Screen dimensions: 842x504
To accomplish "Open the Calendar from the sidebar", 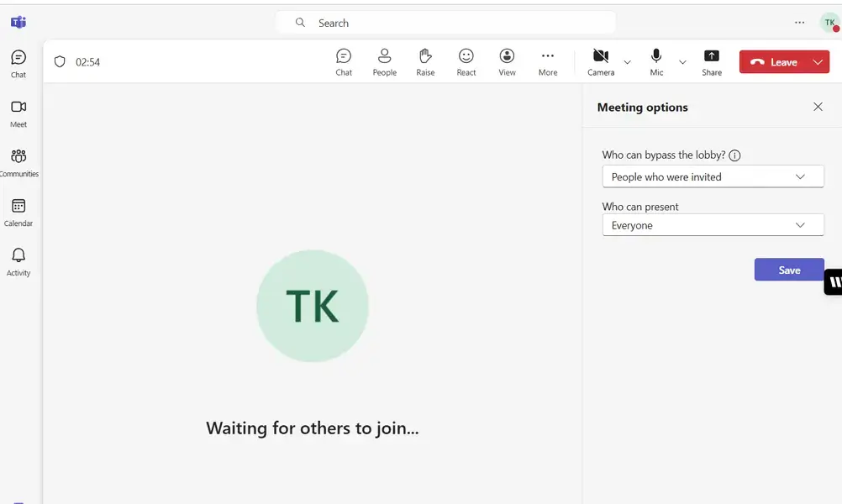I will pos(18,209).
